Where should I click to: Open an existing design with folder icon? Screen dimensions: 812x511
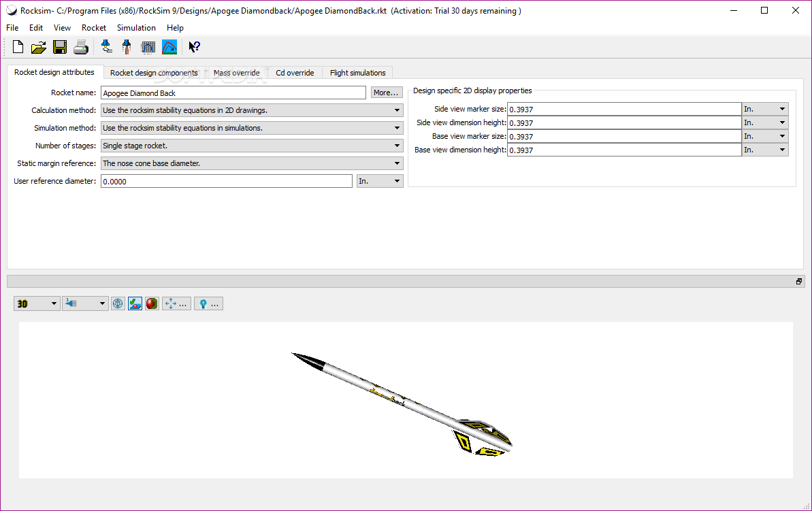click(x=38, y=47)
